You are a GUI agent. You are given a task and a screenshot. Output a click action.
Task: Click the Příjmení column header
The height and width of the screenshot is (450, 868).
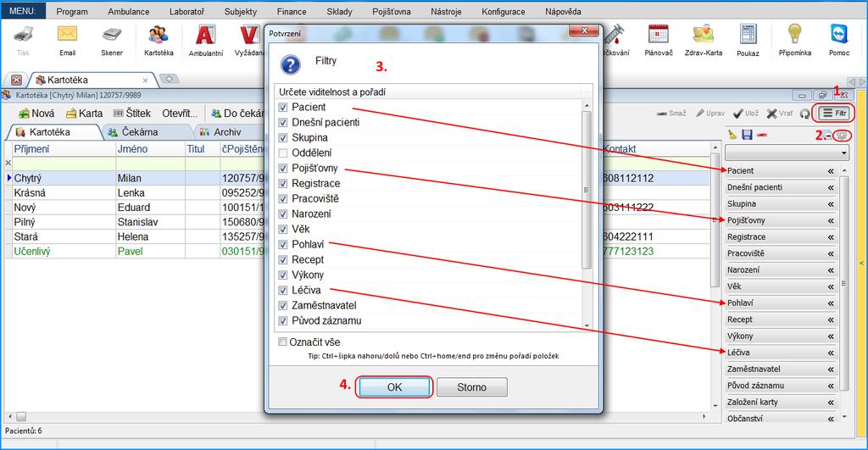pos(64,149)
